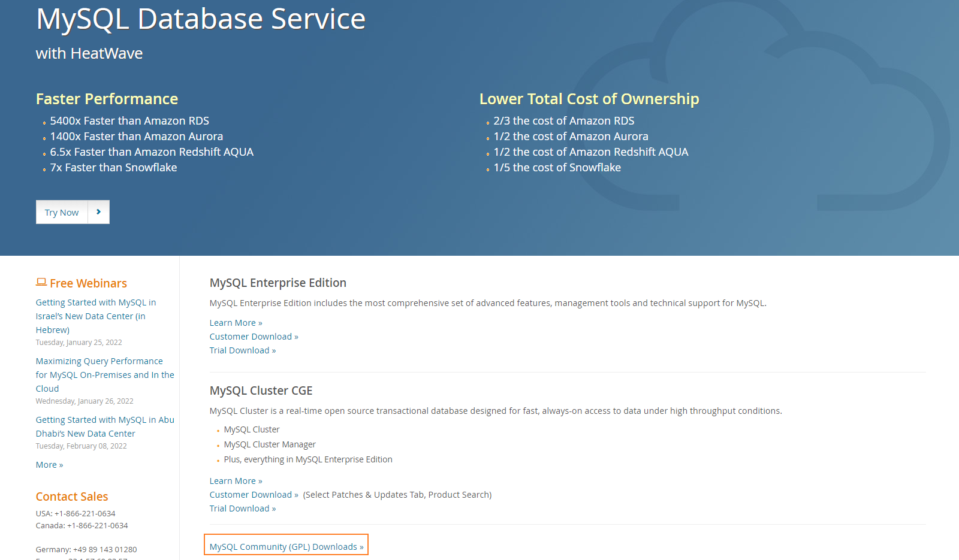Click '1400x Faster than Amazon Aurora' text
This screenshot has width=959, height=560.
tap(137, 137)
